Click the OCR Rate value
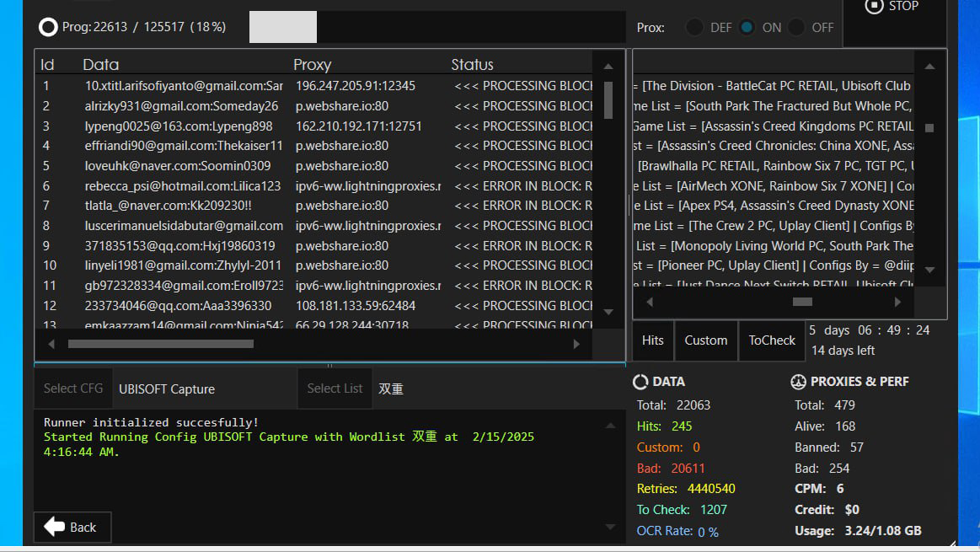The width and height of the screenshot is (980, 552). 708,532
